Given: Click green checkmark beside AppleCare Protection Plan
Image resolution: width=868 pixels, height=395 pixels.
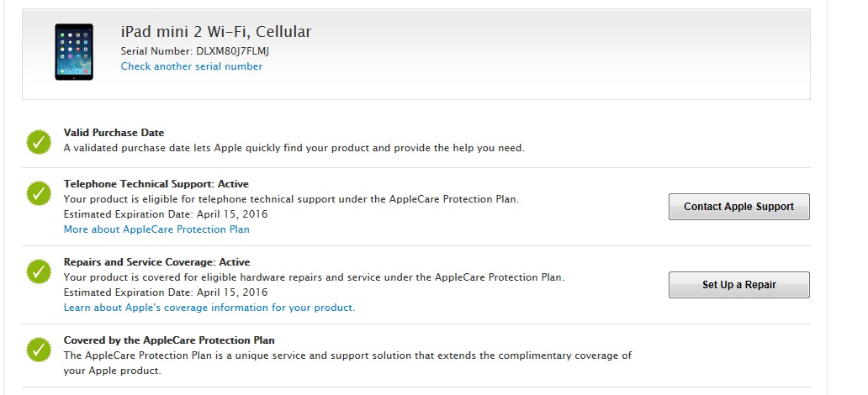Looking at the screenshot, I should tap(39, 350).
